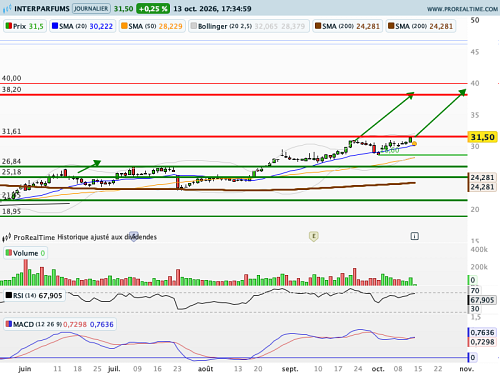The height and width of the screenshot is (375, 500).
Task: Click the RSI 30 threshold axis label
Action: point(475,309)
